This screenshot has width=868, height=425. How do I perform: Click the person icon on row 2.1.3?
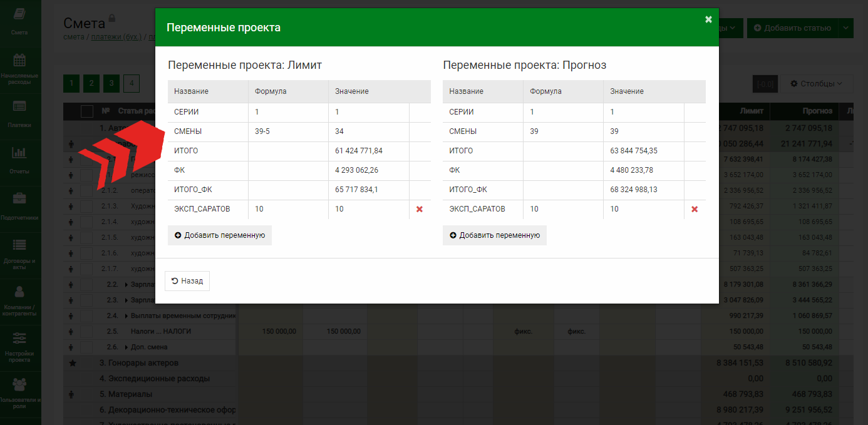[72, 206]
